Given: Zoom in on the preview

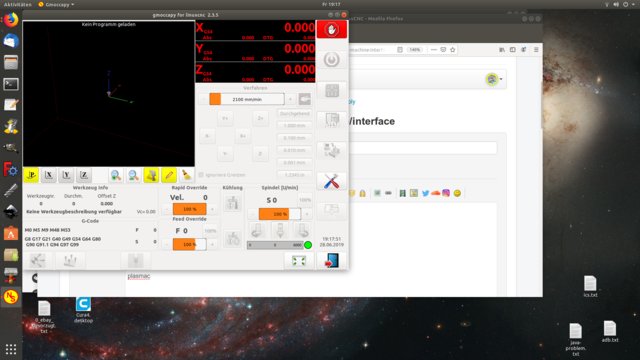Looking at the screenshot, I should (116, 176).
